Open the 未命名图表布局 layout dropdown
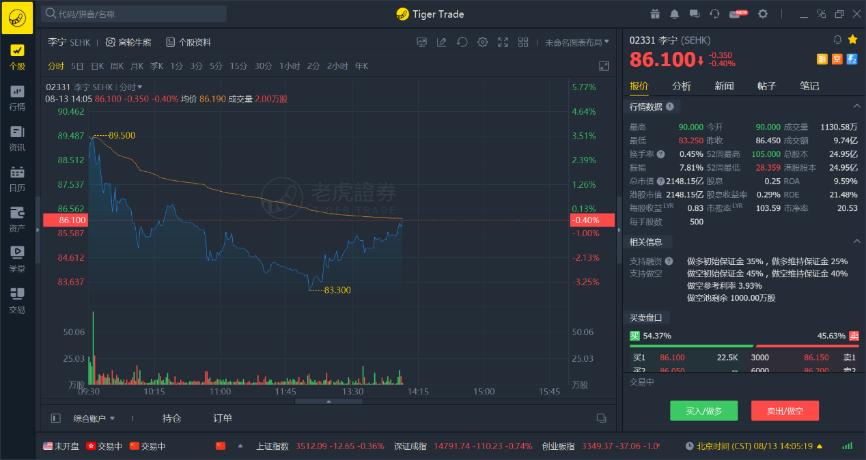The width and height of the screenshot is (866, 460). (x=577, y=42)
